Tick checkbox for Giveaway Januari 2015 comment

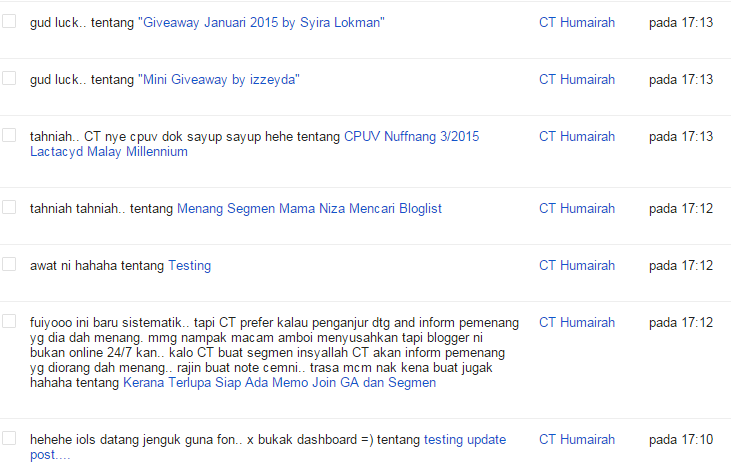[x=9, y=21]
